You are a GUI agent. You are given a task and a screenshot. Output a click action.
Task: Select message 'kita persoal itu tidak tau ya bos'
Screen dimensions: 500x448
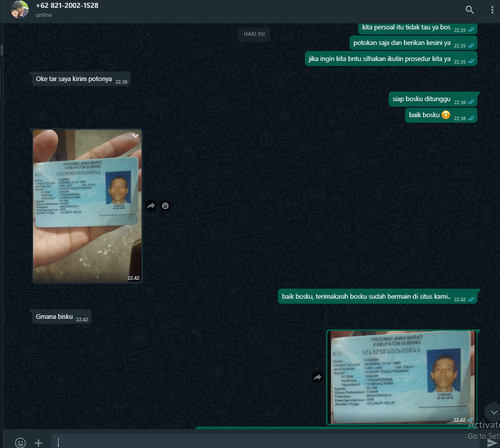pos(418,28)
